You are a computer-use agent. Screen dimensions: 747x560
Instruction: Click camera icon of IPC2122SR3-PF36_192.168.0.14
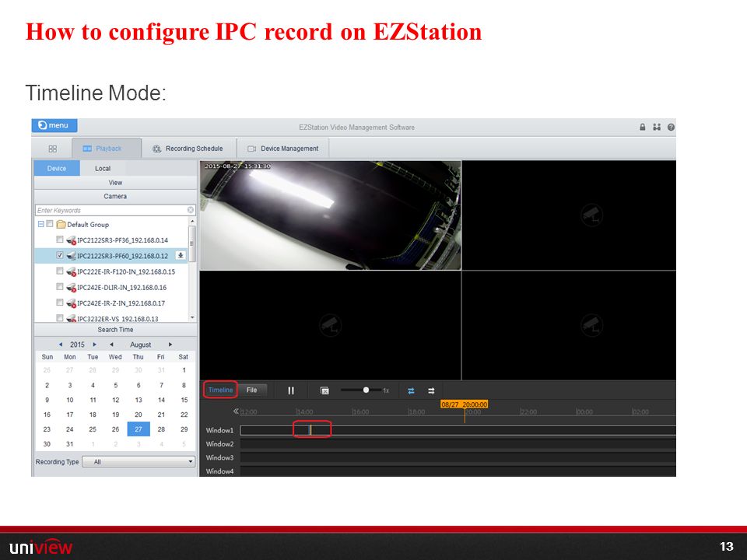71,240
